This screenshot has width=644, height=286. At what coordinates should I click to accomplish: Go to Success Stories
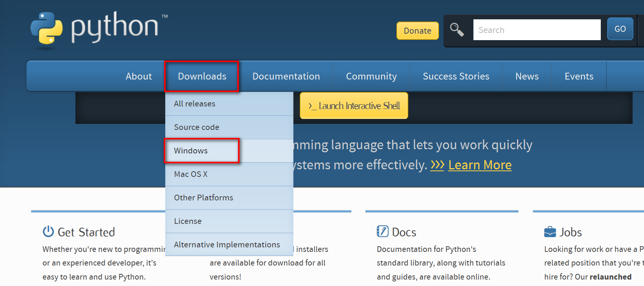(456, 76)
